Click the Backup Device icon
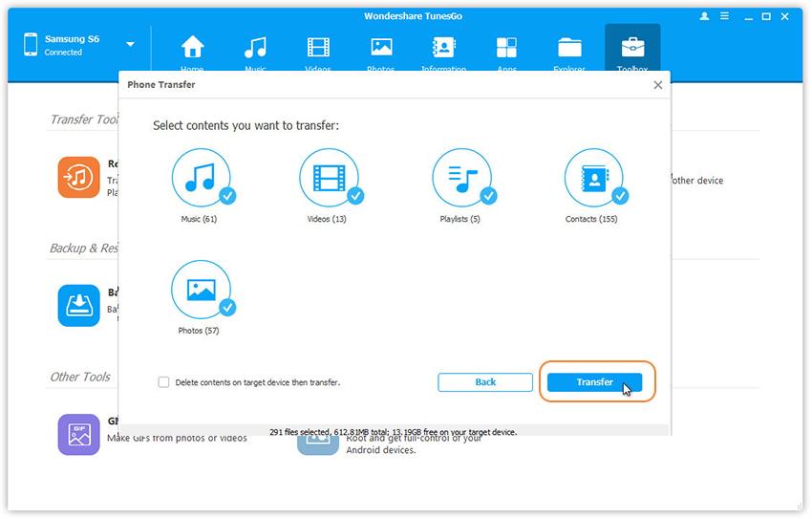Image resolution: width=812 pixels, height=519 pixels. [x=78, y=305]
